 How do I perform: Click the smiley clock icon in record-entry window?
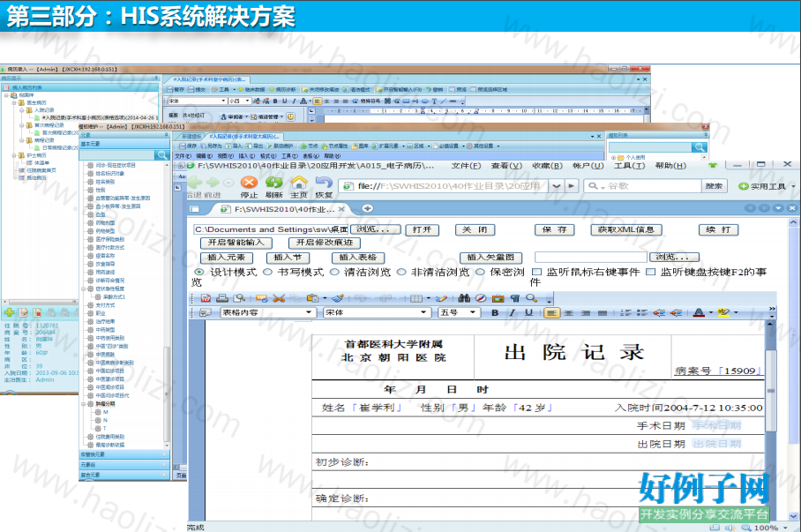pos(290,116)
